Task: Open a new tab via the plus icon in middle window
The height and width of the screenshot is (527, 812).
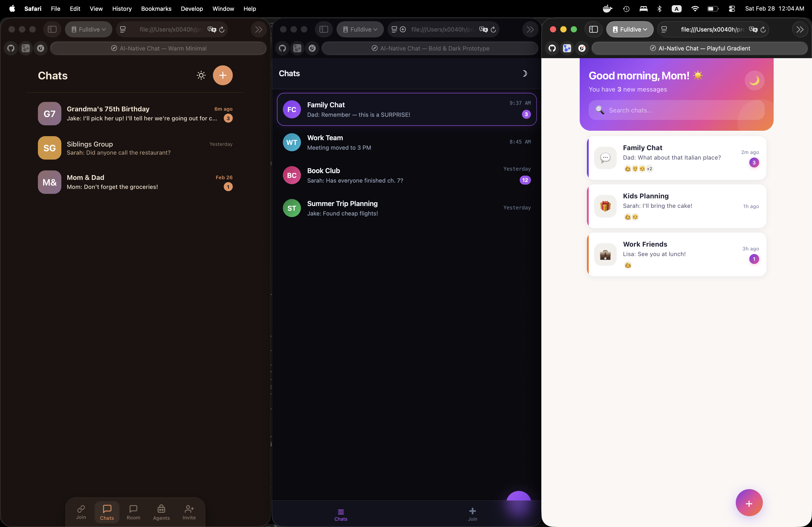Action: [x=403, y=29]
